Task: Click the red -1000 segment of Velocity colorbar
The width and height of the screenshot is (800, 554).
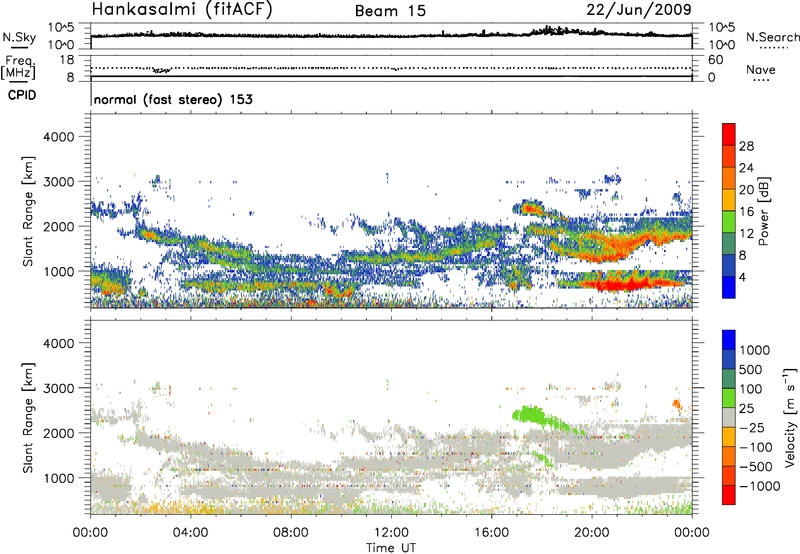Action: (729, 495)
